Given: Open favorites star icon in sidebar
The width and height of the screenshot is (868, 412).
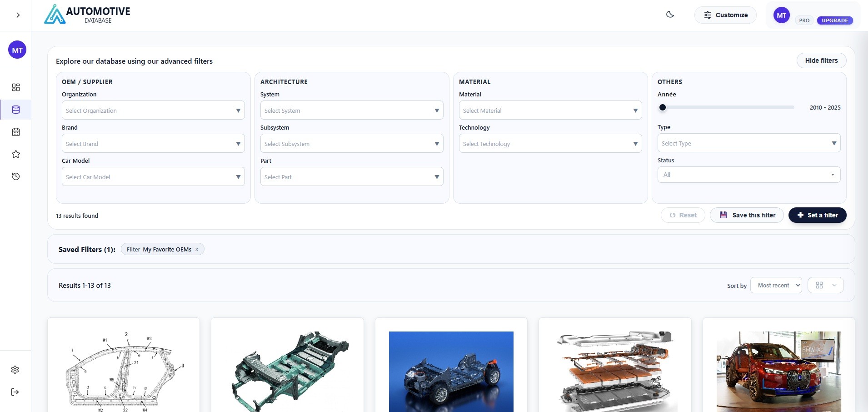Looking at the screenshot, I should click(16, 154).
